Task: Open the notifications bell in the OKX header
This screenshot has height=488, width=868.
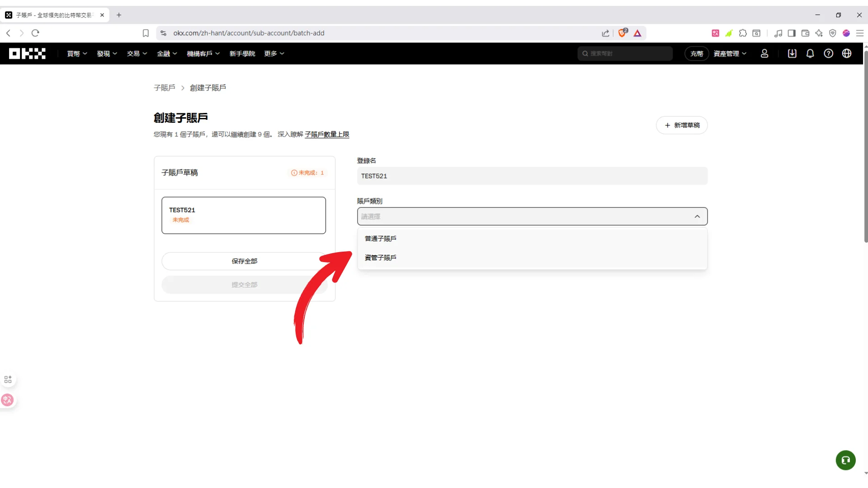Action: click(810, 53)
